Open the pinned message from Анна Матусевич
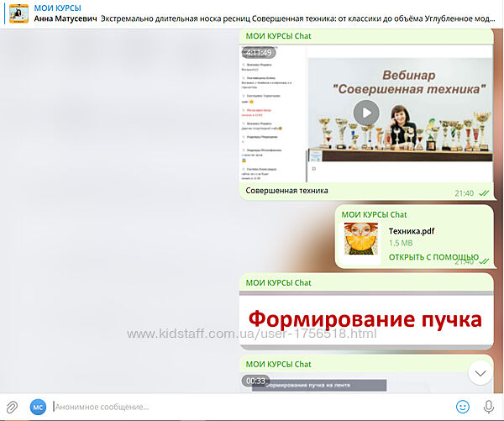 (252, 18)
